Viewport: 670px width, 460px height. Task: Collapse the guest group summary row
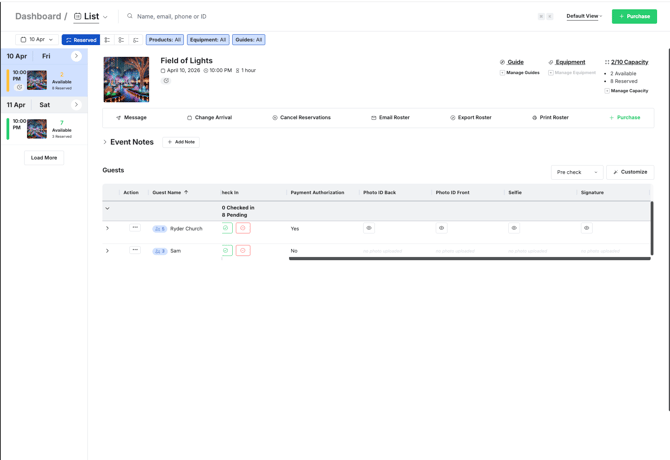[107, 208]
